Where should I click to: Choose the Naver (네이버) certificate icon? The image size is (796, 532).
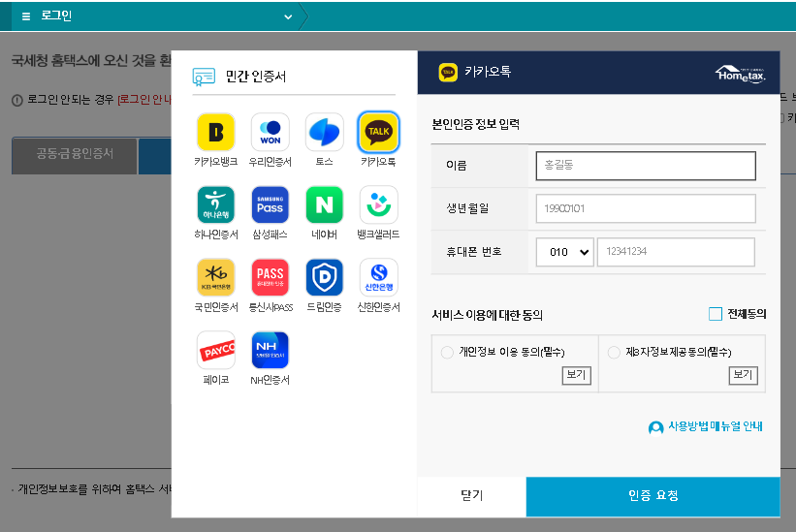tap(325, 204)
